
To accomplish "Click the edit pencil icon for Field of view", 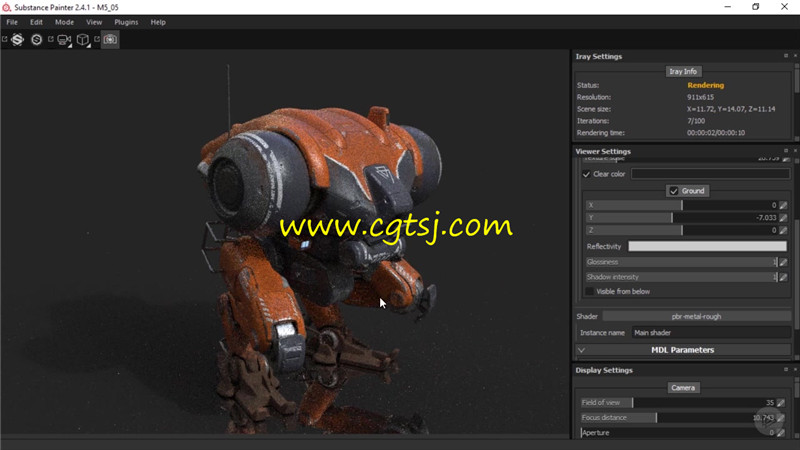I will pos(781,403).
